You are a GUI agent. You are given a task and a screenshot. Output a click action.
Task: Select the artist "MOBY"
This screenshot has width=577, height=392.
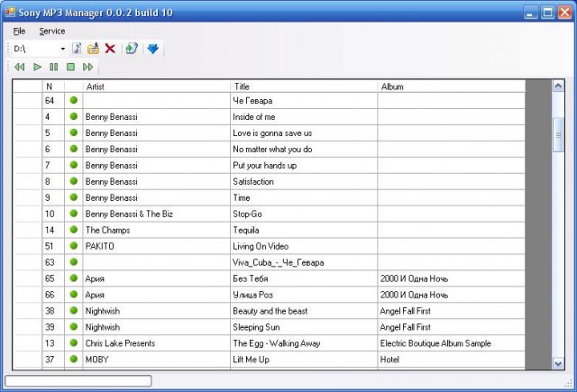[x=97, y=360]
